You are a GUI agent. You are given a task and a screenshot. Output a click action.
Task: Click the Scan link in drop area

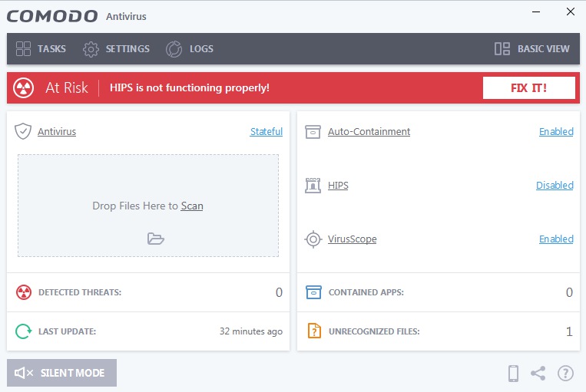pos(192,206)
